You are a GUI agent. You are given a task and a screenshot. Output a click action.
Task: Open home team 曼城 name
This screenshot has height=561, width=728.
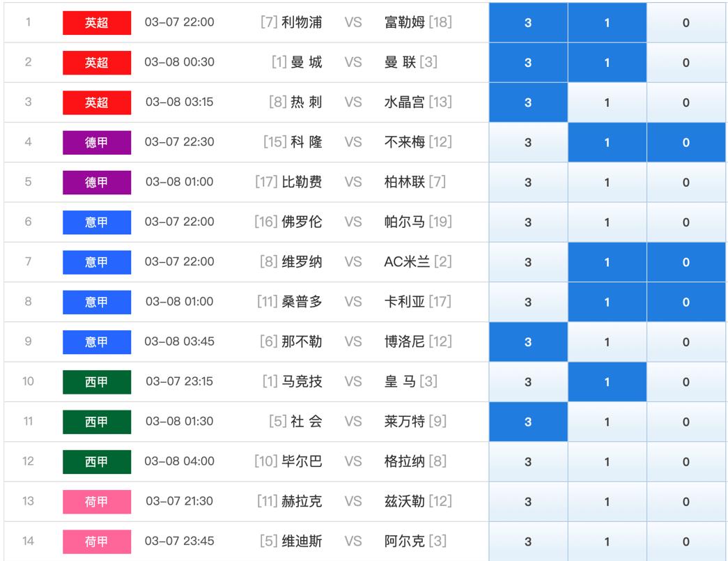307,62
